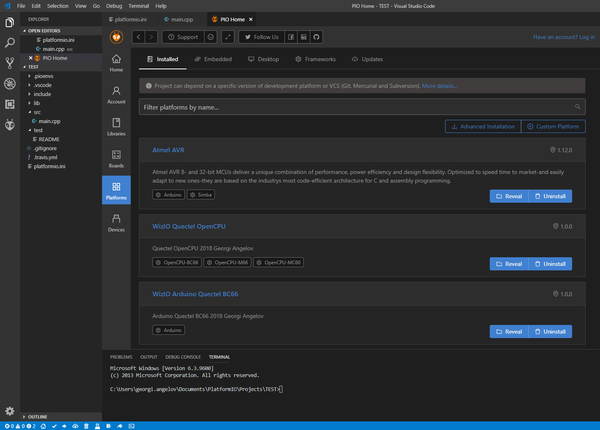This screenshot has width=600, height=430.
Task: Open Libraries in PIO sidebar
Action: pos(116,127)
